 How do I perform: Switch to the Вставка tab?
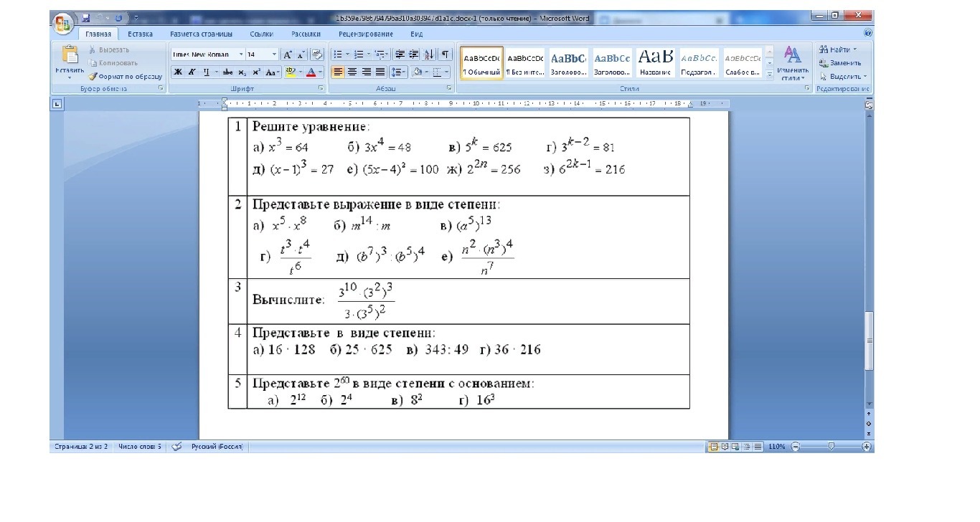tap(141, 34)
